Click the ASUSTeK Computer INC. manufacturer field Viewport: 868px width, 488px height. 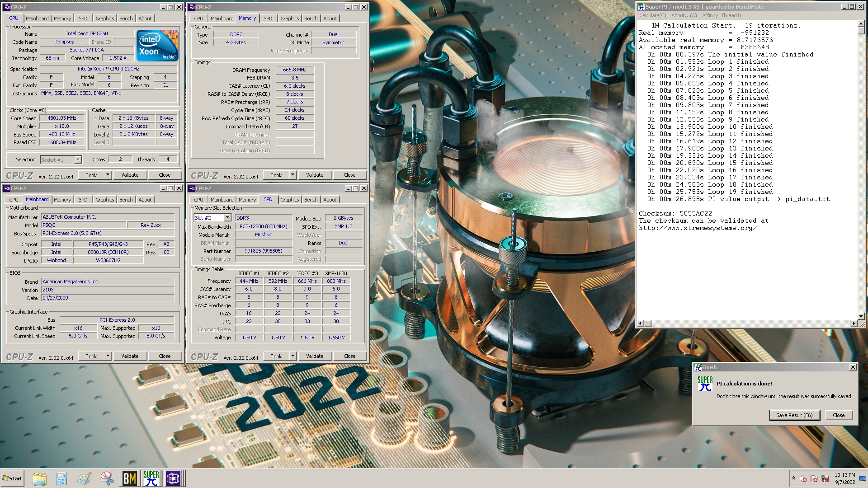coord(108,217)
